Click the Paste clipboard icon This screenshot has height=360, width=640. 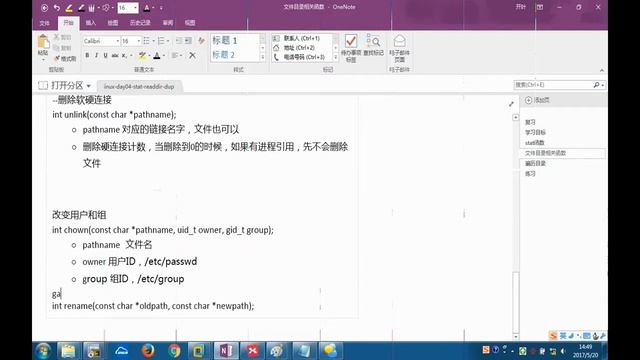pyautogui.click(x=43, y=42)
